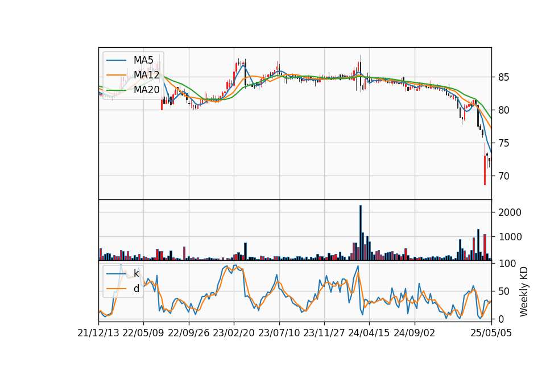The width and height of the screenshot is (546, 392).
Task: Click the 24/09/02 date label
Action: point(415,333)
